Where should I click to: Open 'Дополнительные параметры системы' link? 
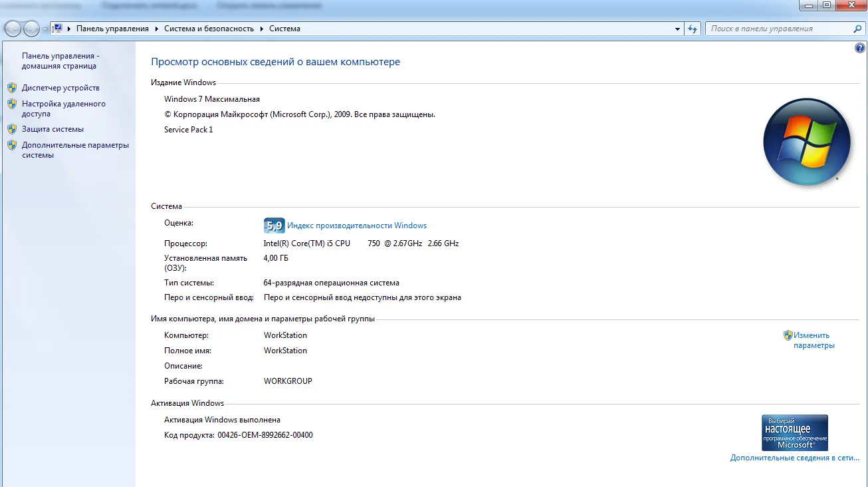click(x=75, y=150)
